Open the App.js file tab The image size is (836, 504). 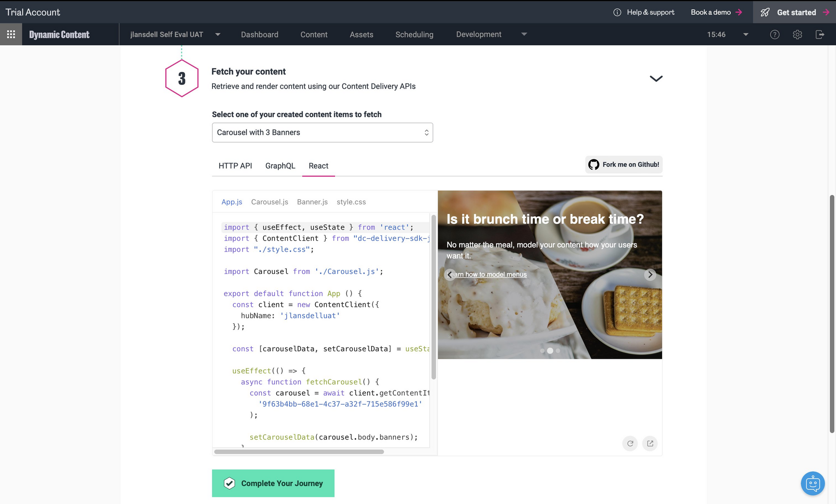232,202
